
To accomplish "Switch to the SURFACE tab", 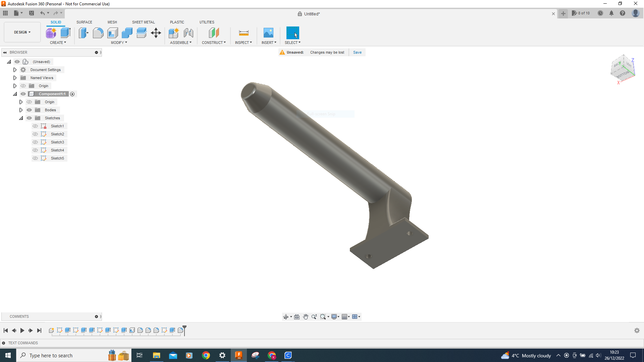I will (84, 22).
